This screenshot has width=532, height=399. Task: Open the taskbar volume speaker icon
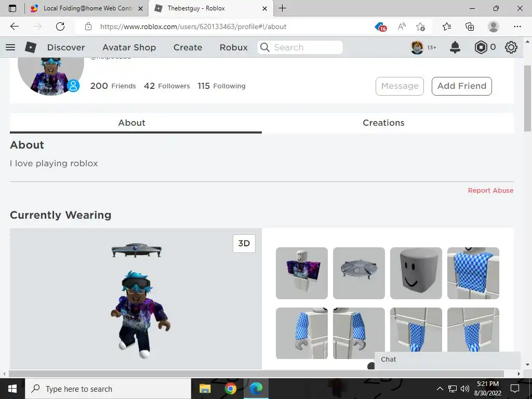tap(465, 389)
